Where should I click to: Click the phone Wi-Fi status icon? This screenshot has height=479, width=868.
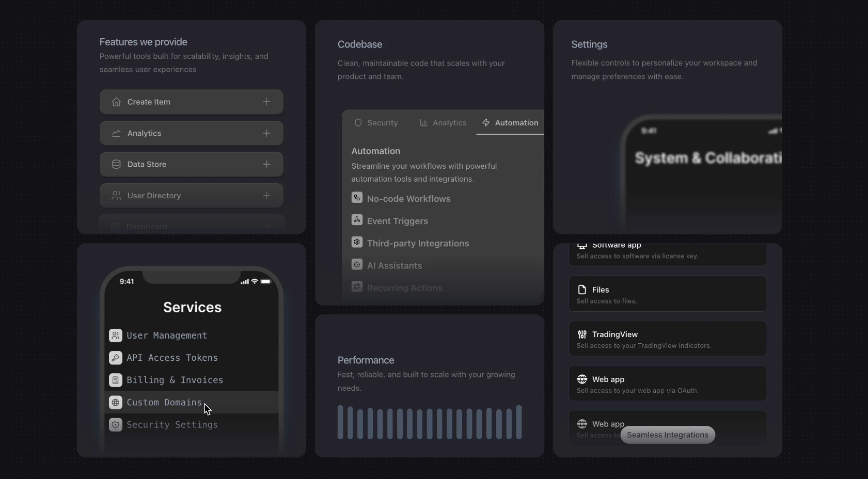click(x=255, y=281)
